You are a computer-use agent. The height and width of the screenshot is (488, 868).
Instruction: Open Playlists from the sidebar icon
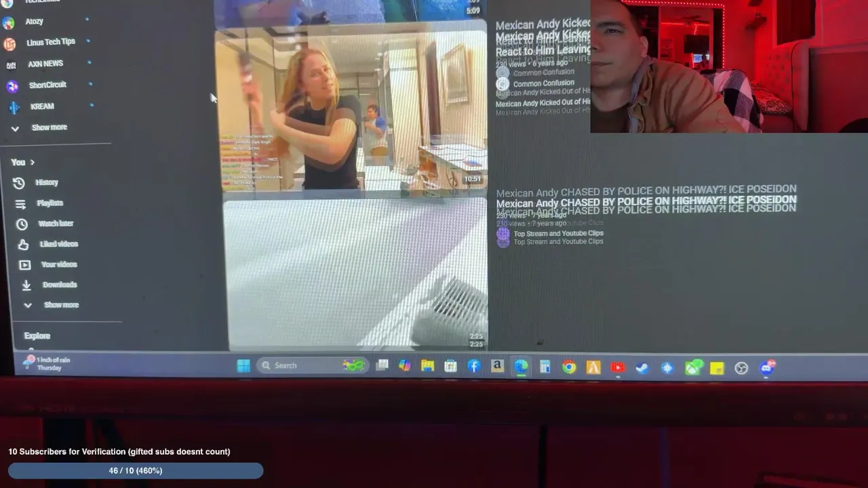[20, 203]
